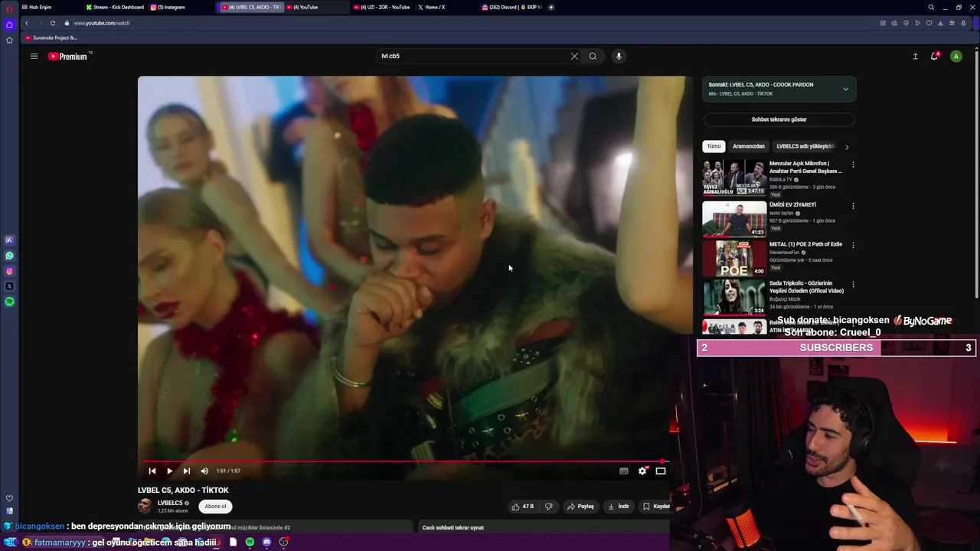This screenshot has width=980, height=551.
Task: Select the 'Tümü' filter chip
Action: click(x=714, y=146)
